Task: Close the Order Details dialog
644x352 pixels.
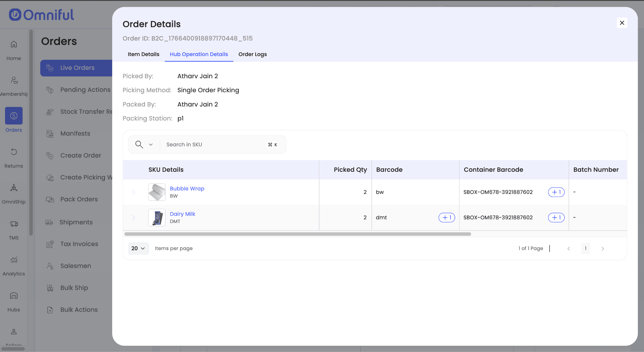Action: click(622, 23)
